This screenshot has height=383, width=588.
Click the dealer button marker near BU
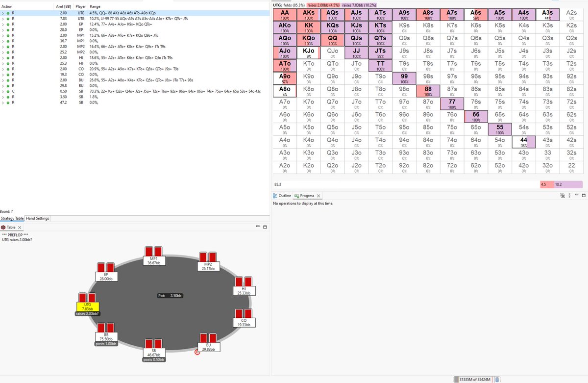point(197,351)
